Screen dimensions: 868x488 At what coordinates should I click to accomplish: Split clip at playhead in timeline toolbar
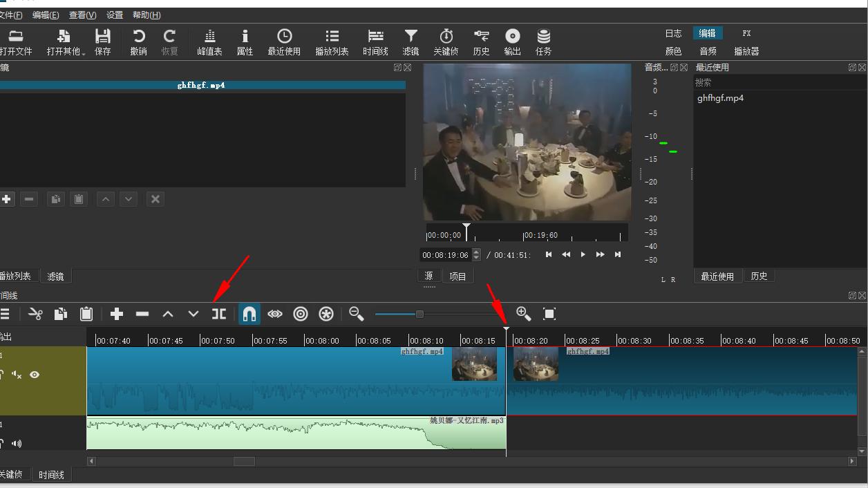[x=219, y=315]
